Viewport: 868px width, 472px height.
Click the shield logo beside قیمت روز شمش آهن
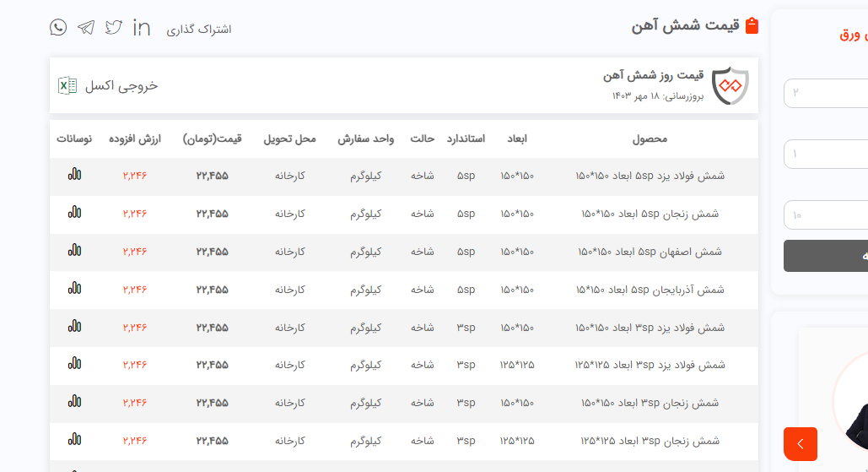[x=730, y=85]
